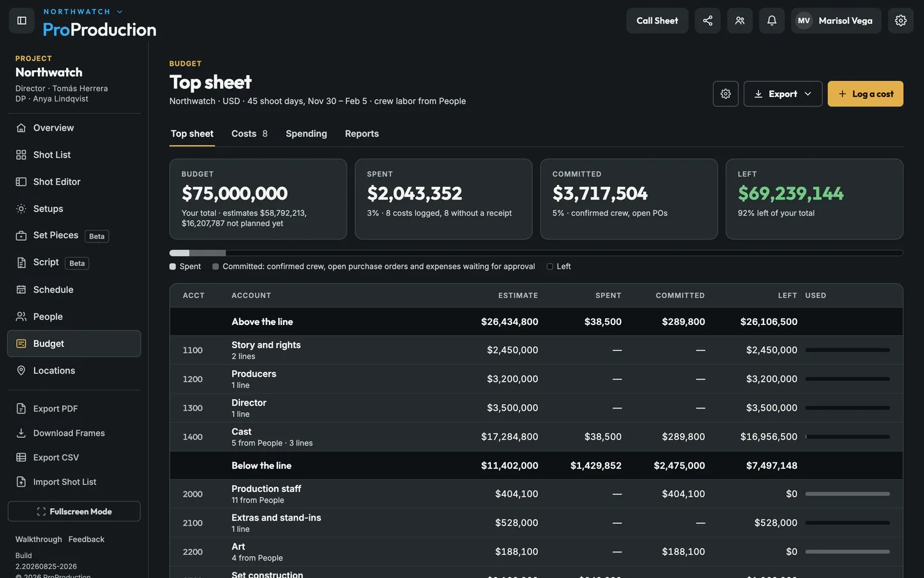This screenshot has height=578, width=924.
Task: Open Setups page
Action: tap(74, 209)
